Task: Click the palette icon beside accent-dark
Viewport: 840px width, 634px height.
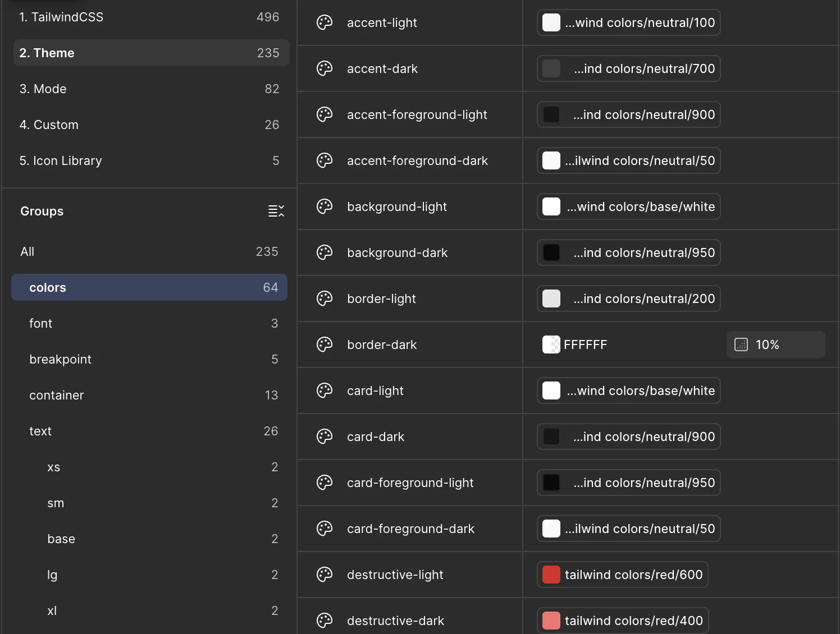Action: click(x=325, y=68)
